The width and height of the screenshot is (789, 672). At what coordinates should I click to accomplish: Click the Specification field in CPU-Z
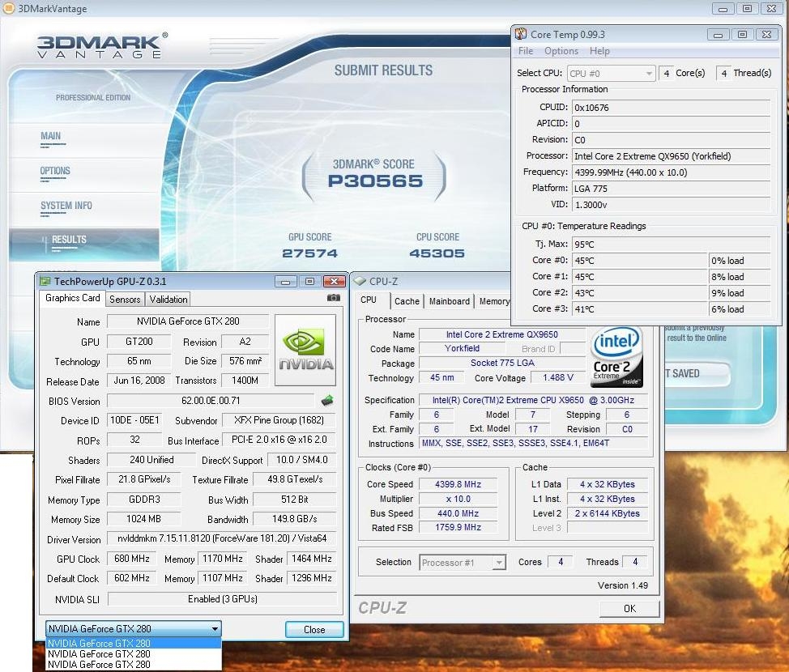(533, 401)
